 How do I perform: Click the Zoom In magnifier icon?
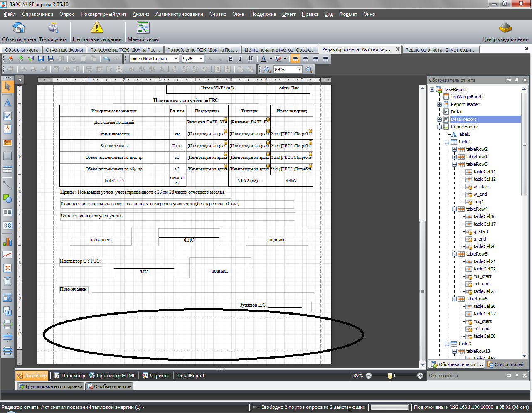(x=309, y=69)
